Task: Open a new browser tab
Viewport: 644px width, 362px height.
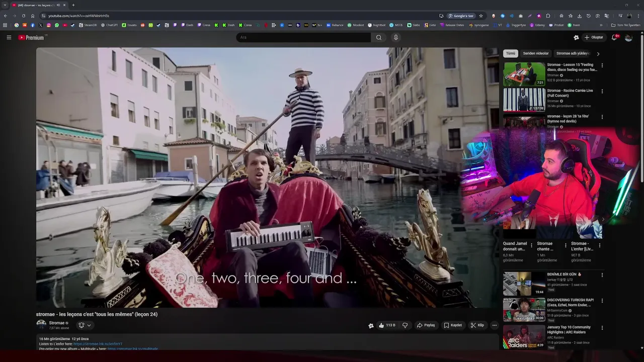Action: (x=73, y=5)
